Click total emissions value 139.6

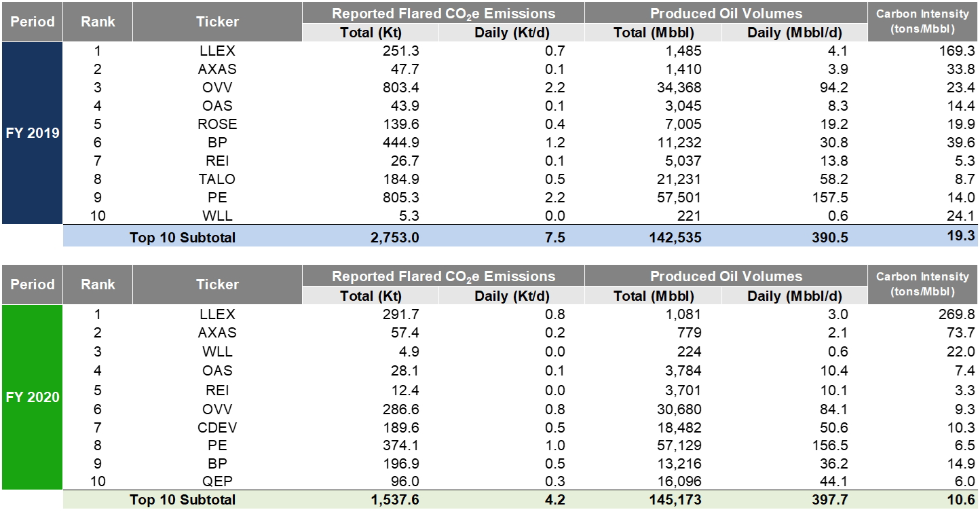[402, 124]
